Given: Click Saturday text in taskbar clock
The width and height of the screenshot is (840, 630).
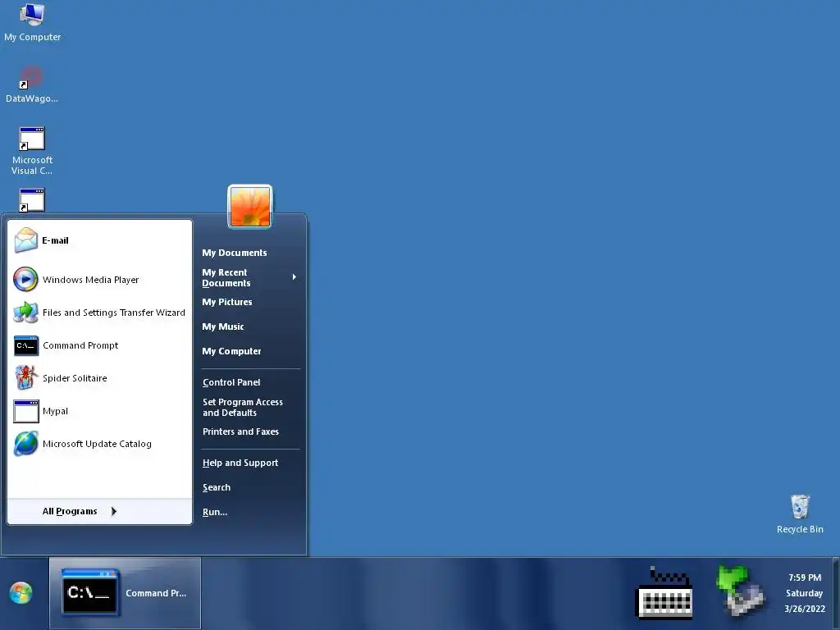Looking at the screenshot, I should coord(804,593).
